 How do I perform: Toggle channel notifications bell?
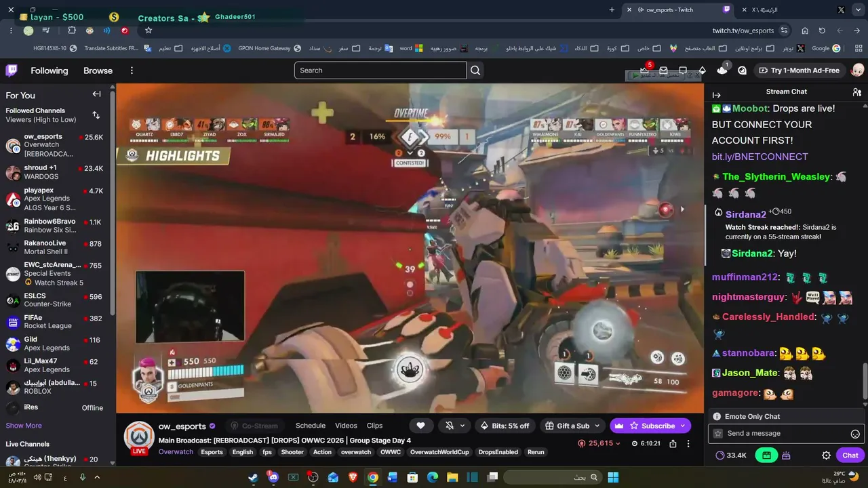[449, 426]
